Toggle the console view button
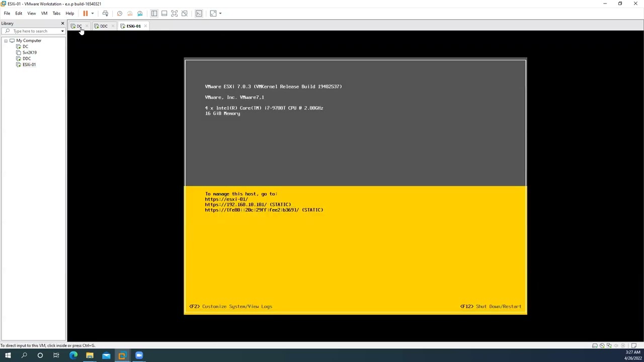This screenshot has height=362, width=644. [x=199, y=14]
